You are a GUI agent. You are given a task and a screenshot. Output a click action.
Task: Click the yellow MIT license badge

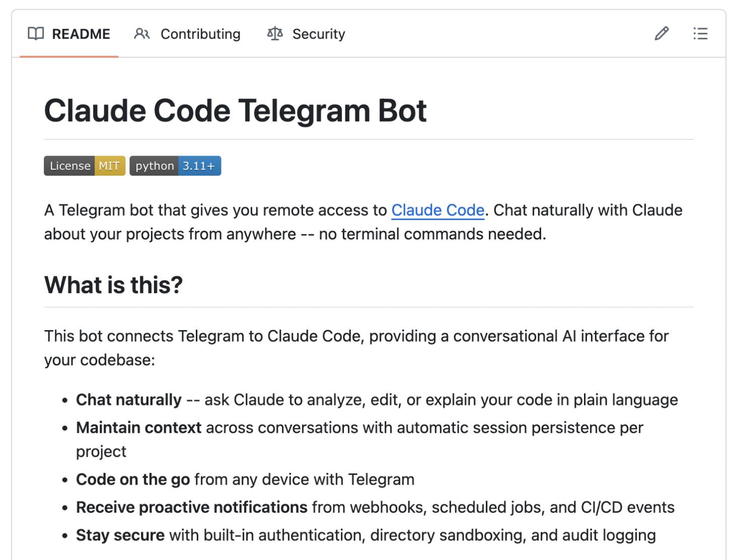coord(110,166)
